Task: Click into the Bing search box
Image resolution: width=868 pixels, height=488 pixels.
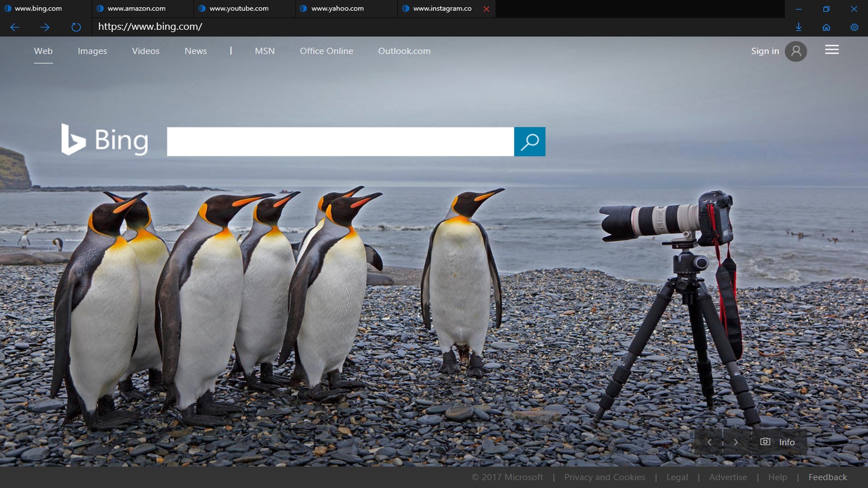Action: (340, 141)
